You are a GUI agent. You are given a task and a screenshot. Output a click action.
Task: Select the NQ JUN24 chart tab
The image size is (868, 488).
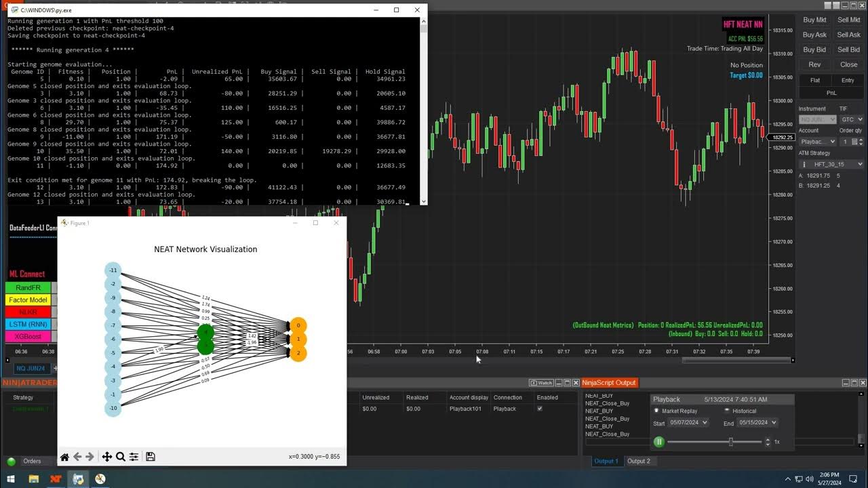[32, 368]
